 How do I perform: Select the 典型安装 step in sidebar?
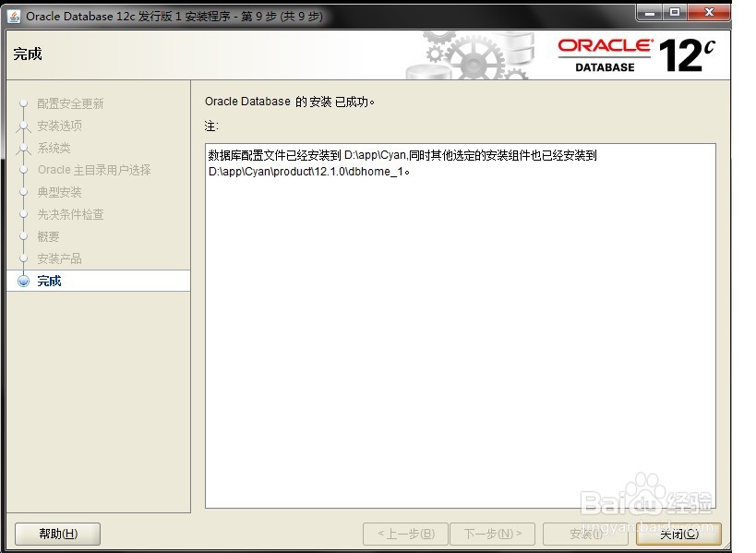click(60, 192)
